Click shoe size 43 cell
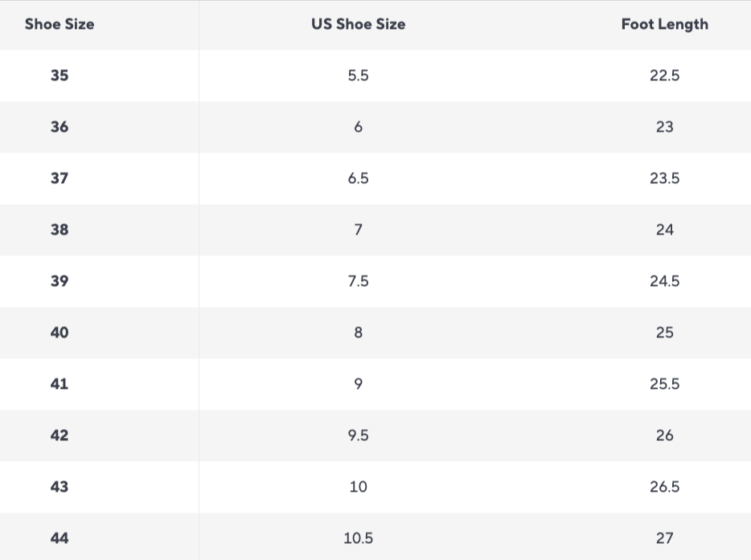The width and height of the screenshot is (751, 560). coord(60,487)
